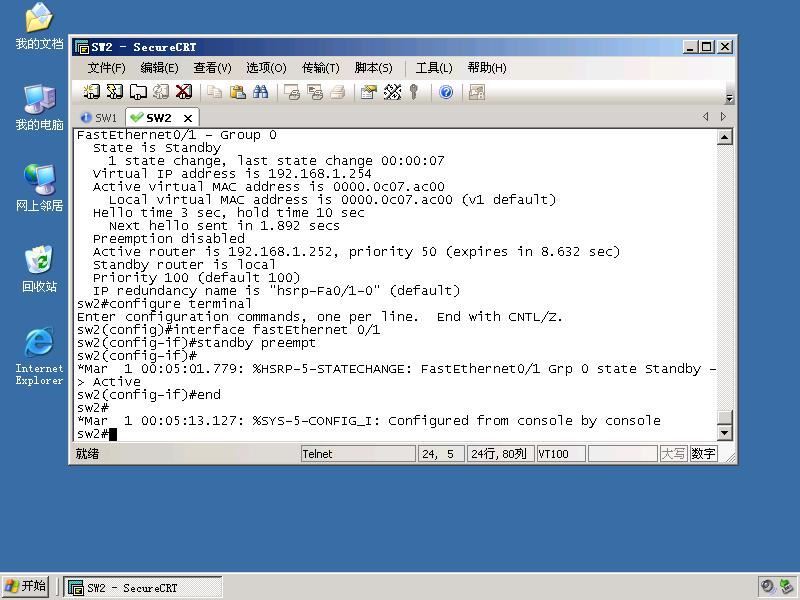This screenshot has height=600, width=800.
Task: Expand the toolbar options chevron
Action: [x=729, y=98]
